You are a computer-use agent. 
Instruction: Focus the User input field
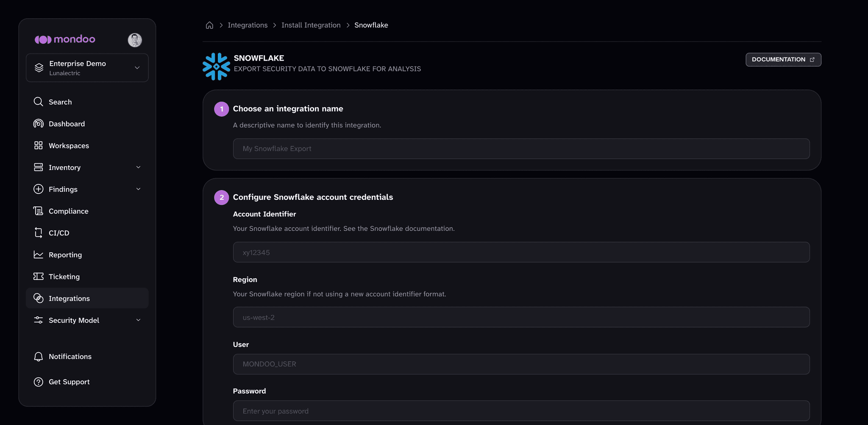coord(521,364)
